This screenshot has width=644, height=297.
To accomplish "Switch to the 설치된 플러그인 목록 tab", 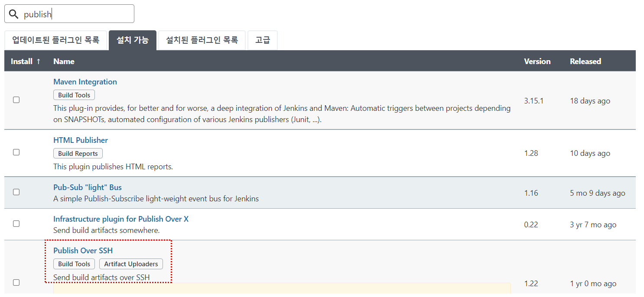I will click(x=202, y=40).
